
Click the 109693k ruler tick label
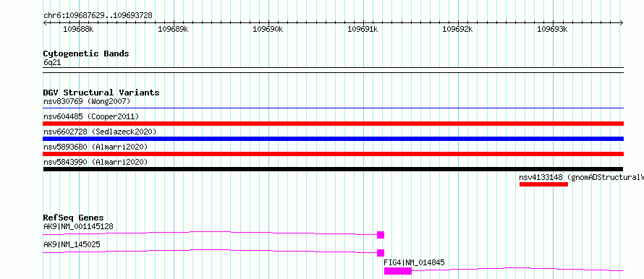[552, 29]
